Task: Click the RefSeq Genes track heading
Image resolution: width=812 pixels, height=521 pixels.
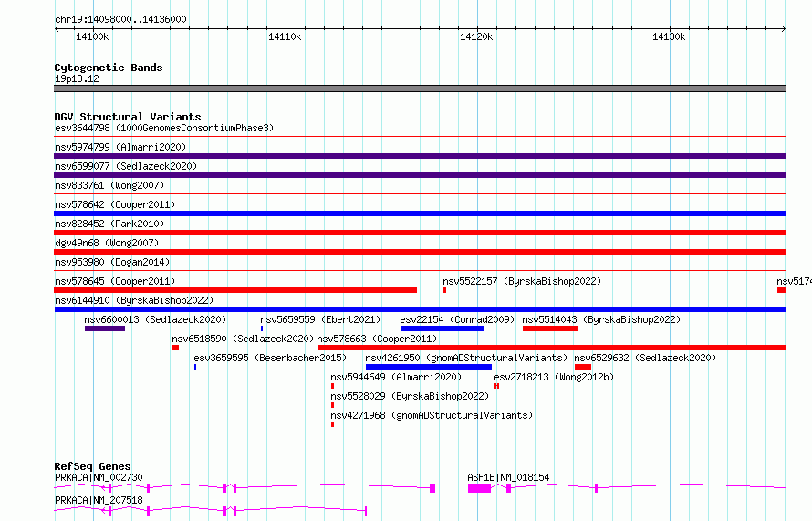Action: coord(93,466)
